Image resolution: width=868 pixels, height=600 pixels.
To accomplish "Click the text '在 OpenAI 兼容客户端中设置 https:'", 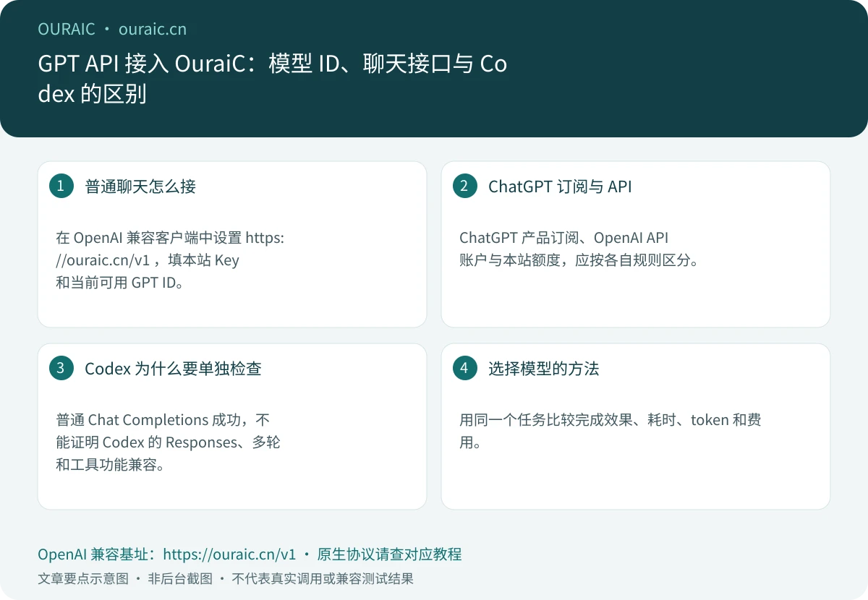I will (x=170, y=238).
